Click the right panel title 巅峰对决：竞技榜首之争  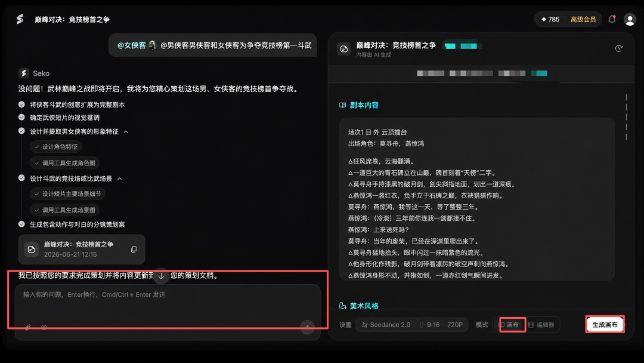click(396, 45)
